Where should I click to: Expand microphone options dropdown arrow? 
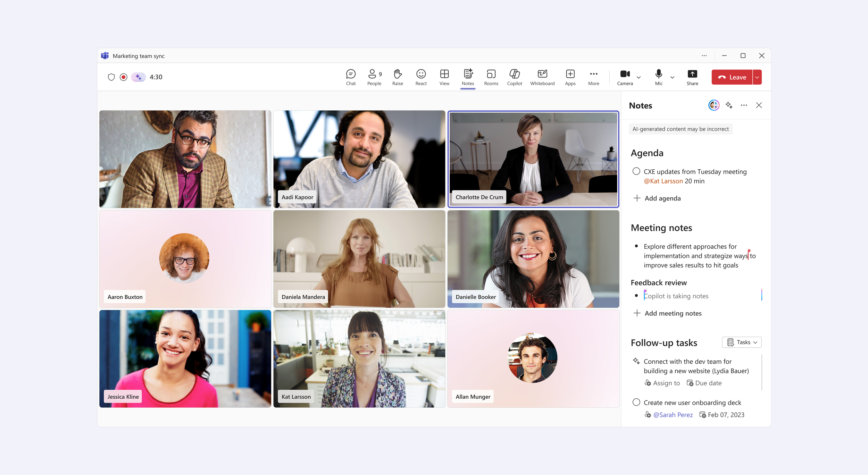tap(673, 77)
